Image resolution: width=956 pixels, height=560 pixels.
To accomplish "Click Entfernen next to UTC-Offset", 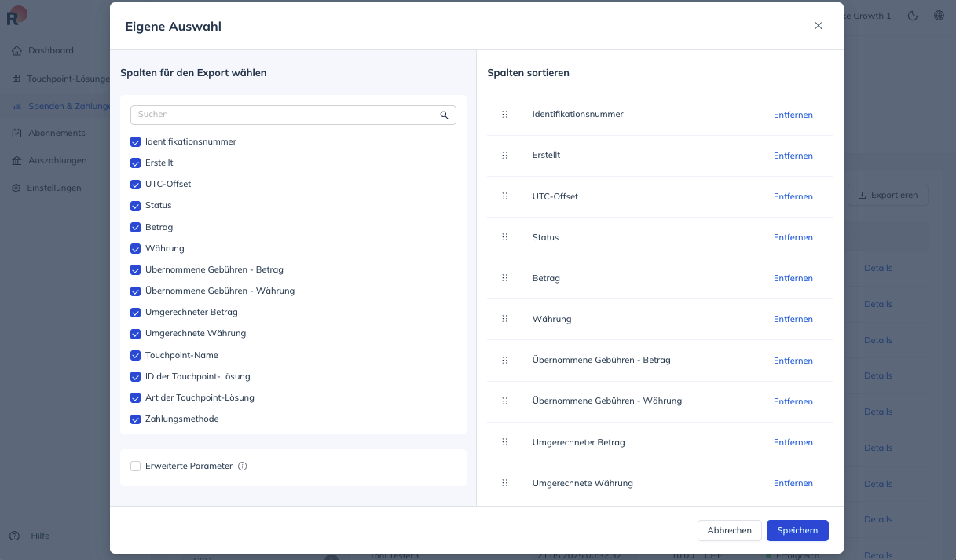I will [793, 196].
